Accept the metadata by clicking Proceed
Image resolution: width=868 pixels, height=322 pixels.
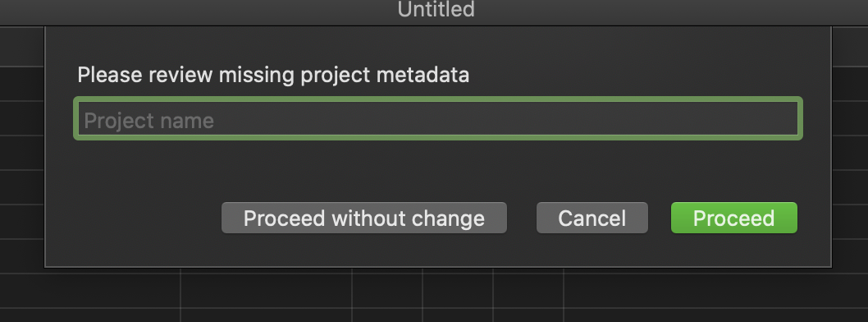coord(734,218)
